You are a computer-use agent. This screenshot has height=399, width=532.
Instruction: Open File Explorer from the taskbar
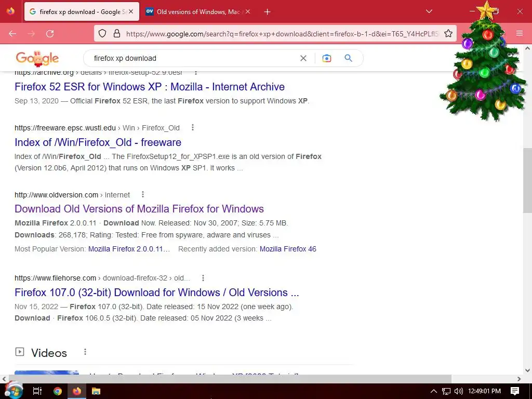(96, 391)
